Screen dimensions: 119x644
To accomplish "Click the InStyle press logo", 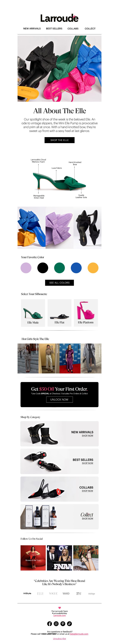I will 27,593.
